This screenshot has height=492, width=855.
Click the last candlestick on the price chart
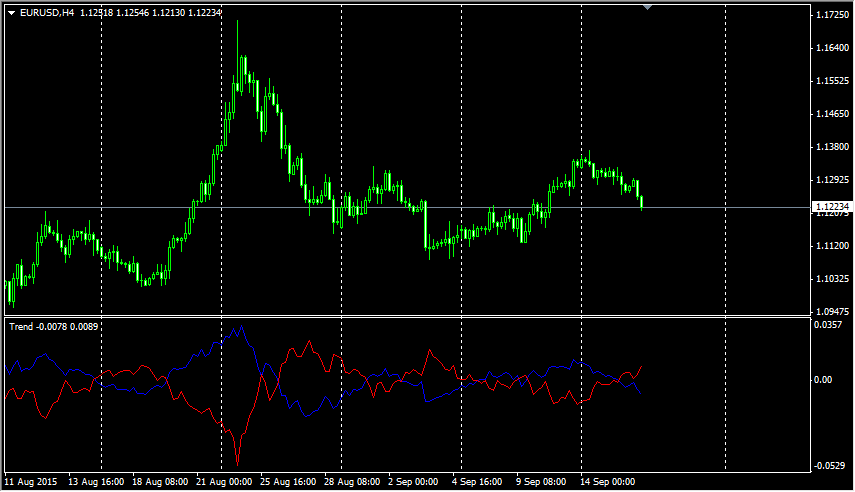[x=642, y=202]
